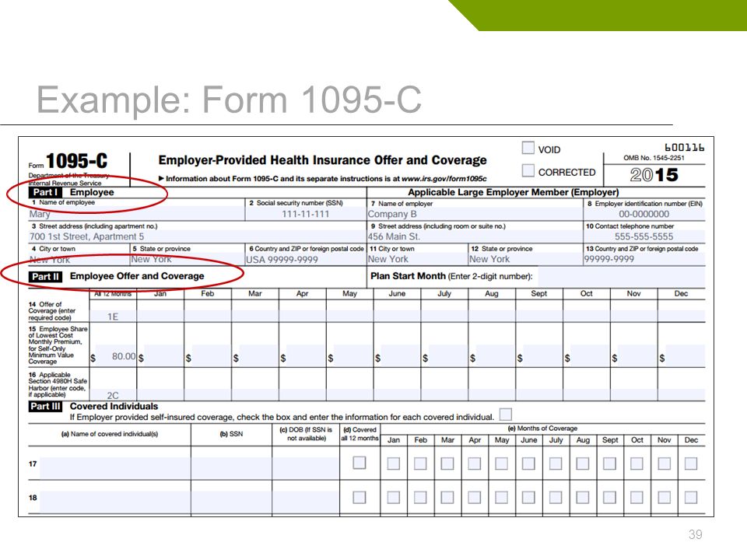Check the Dec coverage box in row 17
Image resolution: width=747 pixels, height=560 pixels.
691,464
